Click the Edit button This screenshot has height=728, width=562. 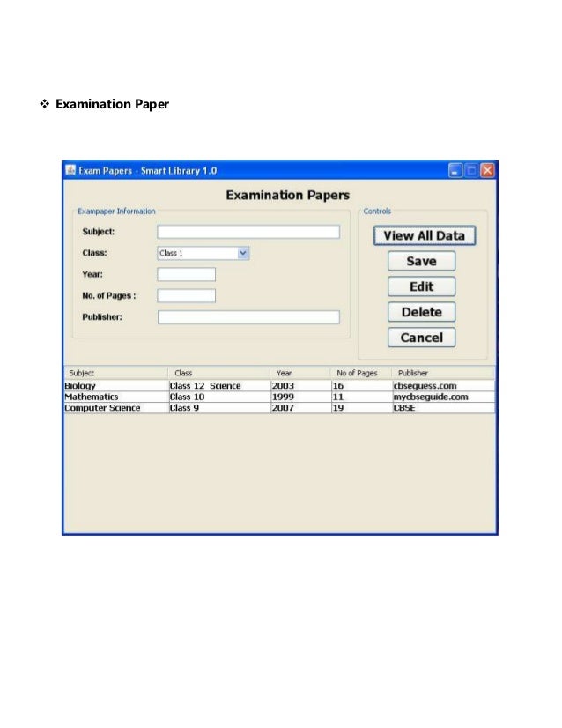421,286
